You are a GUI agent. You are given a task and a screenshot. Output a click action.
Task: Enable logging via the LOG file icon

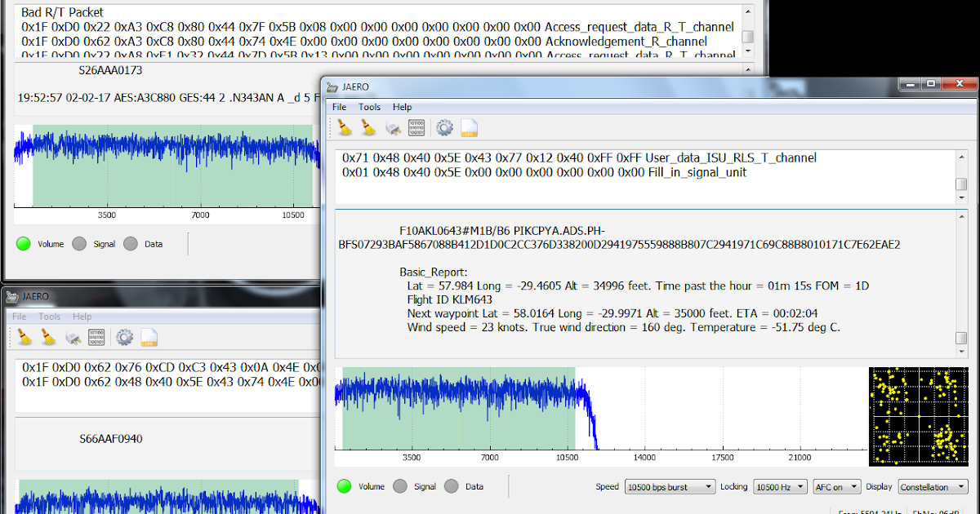[470, 127]
